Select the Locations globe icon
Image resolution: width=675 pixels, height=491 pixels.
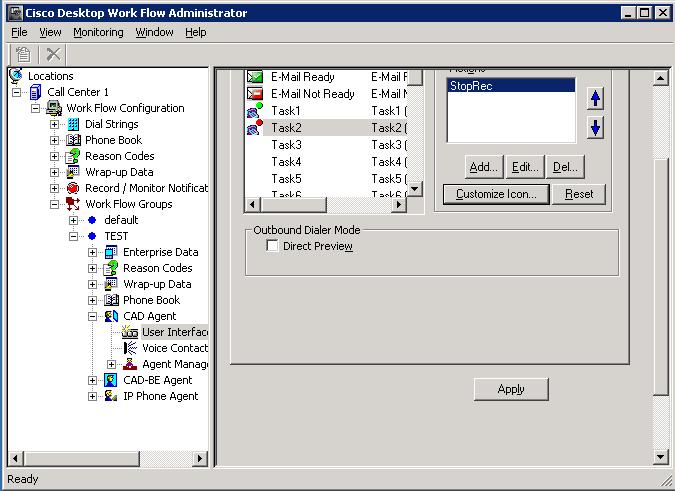pos(15,76)
